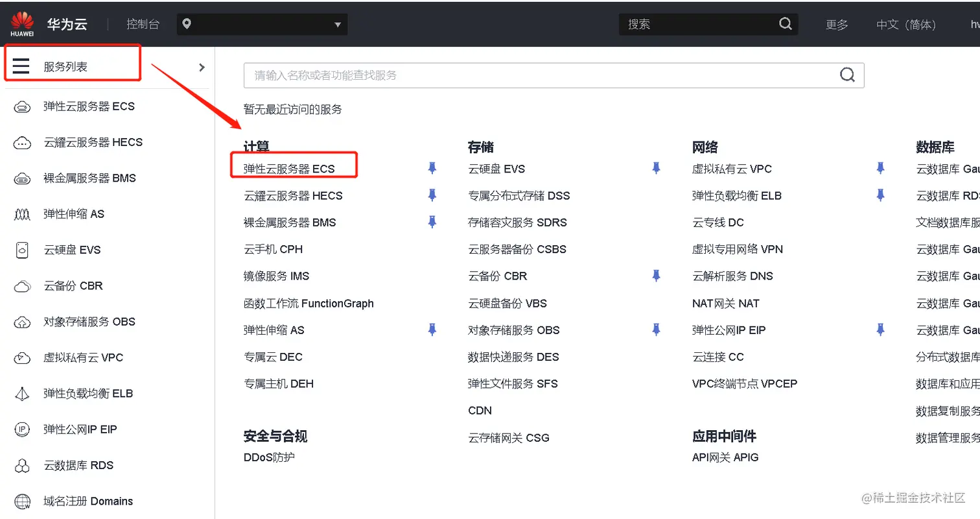980x519 pixels.
Task: Click the ELB load balancer sidebar icon
Action: (x=22, y=394)
